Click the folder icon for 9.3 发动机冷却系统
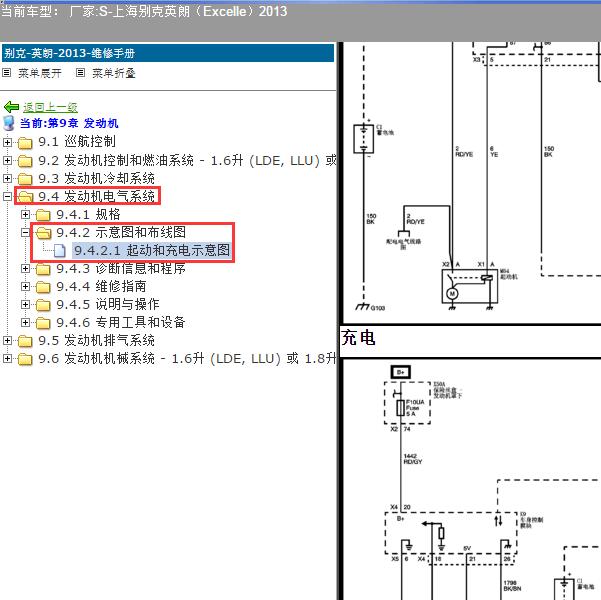 (x=25, y=179)
